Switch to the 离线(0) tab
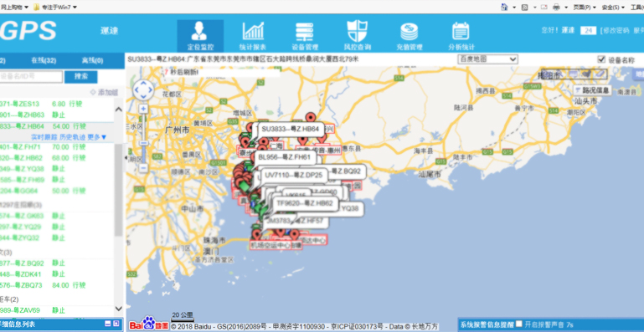This screenshot has height=332, width=644. (92, 61)
